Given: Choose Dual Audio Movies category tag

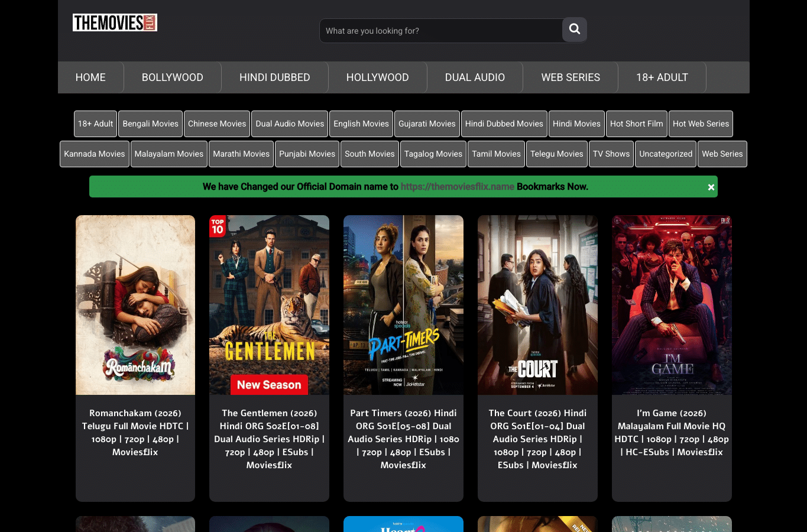Looking at the screenshot, I should pyautogui.click(x=290, y=124).
